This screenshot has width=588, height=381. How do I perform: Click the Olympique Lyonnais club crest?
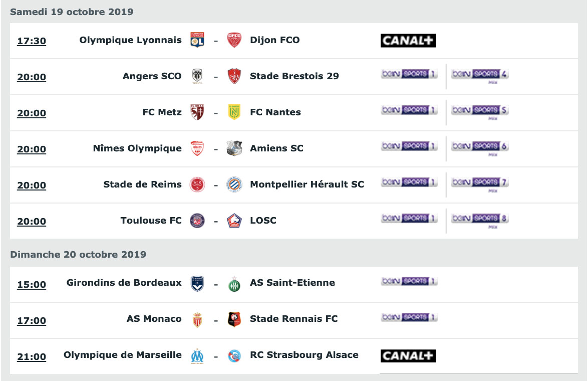197,40
